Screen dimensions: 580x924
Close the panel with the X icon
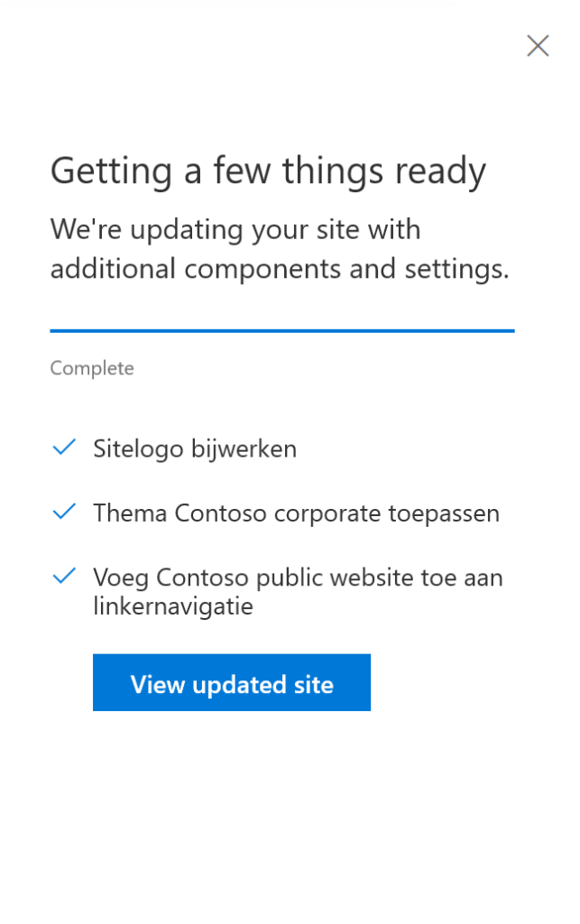tap(538, 46)
